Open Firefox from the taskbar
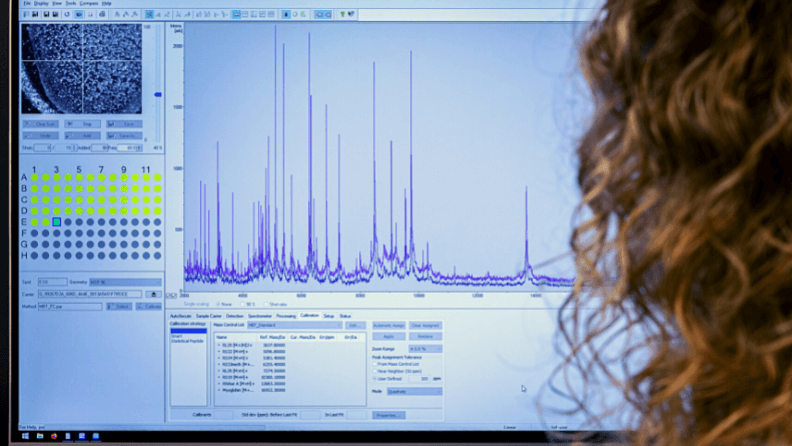The width and height of the screenshot is (792, 446). click(54, 436)
